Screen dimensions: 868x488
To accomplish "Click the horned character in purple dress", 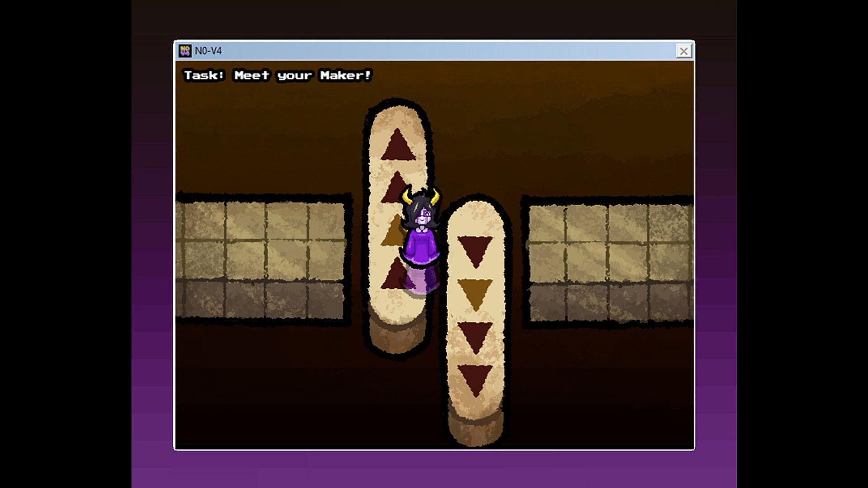I will (x=421, y=246).
